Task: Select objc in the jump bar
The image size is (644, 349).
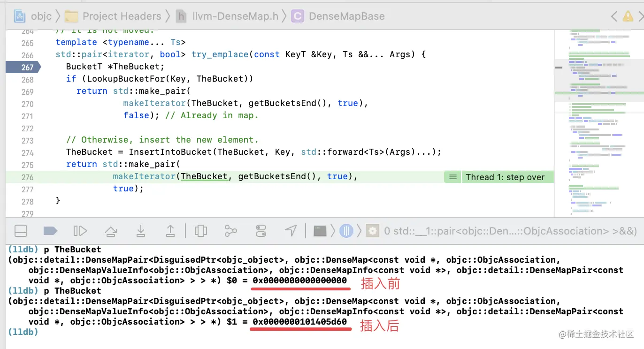Action: point(41,16)
